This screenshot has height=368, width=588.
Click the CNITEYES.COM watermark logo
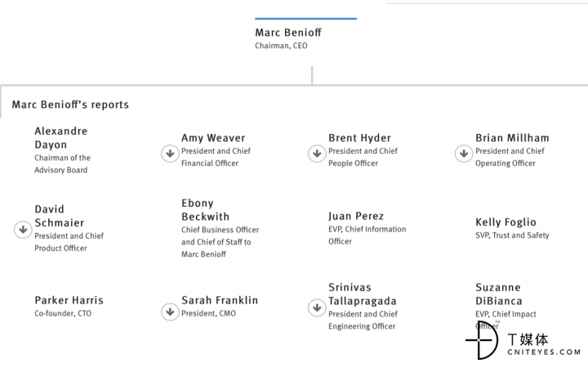tap(523, 341)
